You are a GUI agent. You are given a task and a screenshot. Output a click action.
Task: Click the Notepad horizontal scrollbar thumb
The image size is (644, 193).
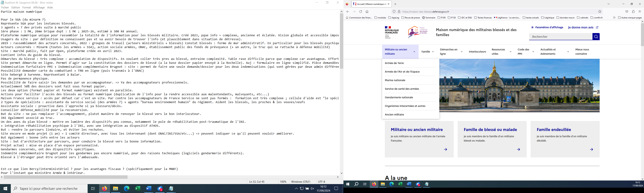66,177
